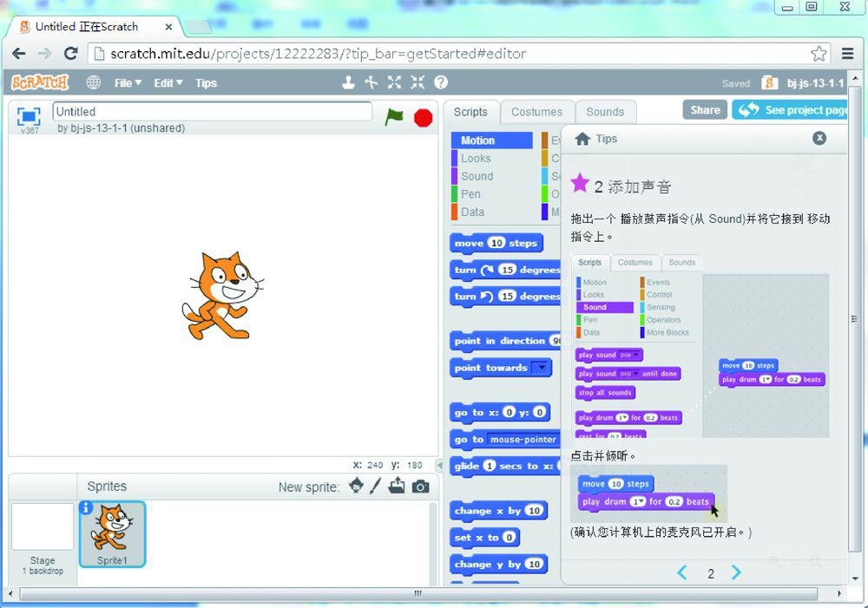
Task: Toggle full screen stage mode
Action: coord(29,115)
